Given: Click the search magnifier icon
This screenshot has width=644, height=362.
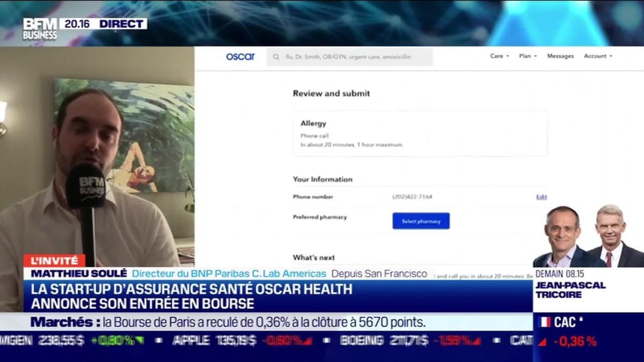Looking at the screenshot, I should pos(276,57).
